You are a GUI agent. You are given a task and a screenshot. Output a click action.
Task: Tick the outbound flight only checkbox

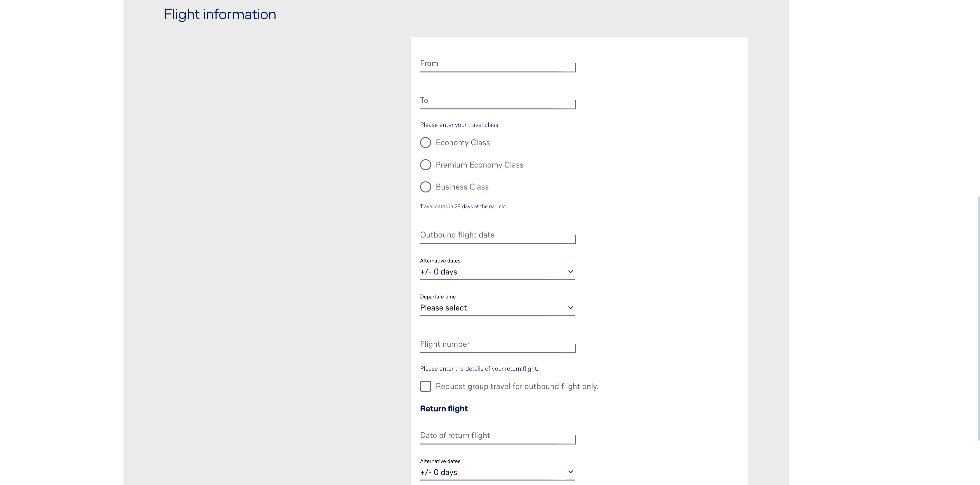point(425,386)
